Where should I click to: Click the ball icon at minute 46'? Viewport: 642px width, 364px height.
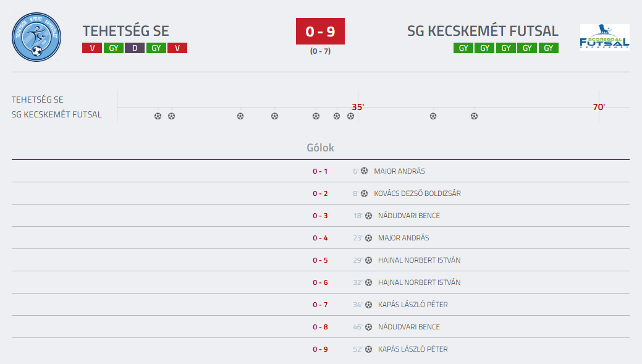(x=368, y=327)
